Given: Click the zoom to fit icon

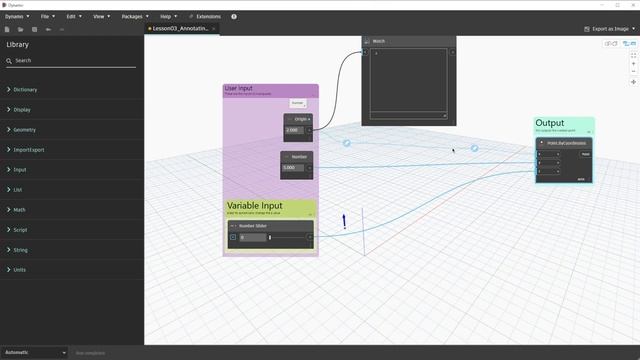Looking at the screenshot, I should pos(633,55).
